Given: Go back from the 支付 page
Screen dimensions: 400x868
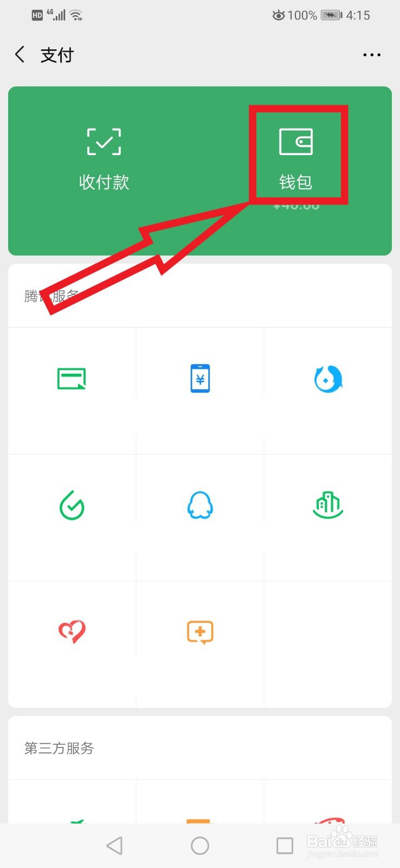Looking at the screenshot, I should 20,54.
